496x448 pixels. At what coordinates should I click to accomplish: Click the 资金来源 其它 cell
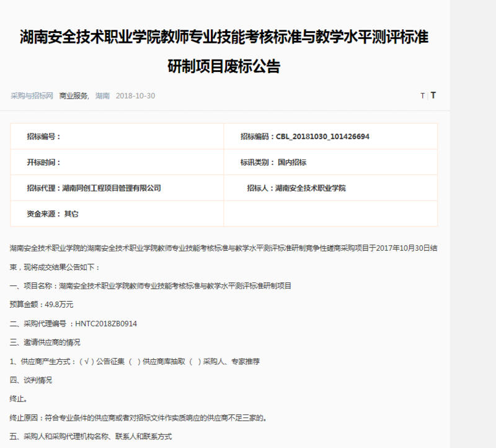[117, 213]
